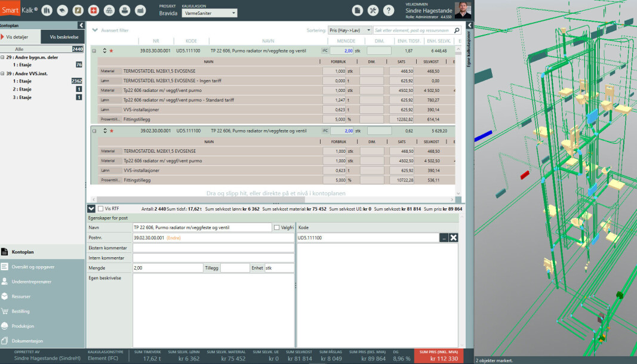Collapse the 29 : Andre bygn.m. deler node

point(2,58)
